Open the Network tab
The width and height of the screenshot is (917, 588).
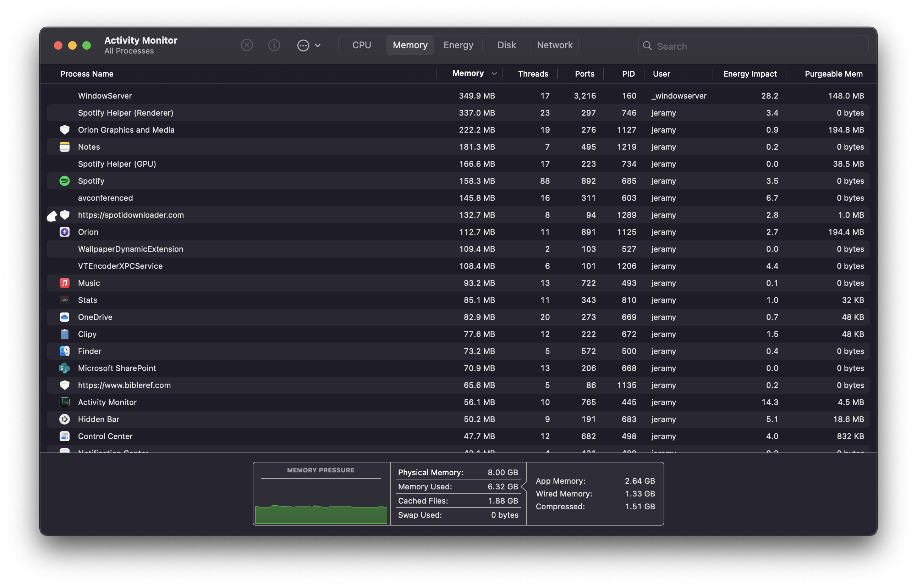click(554, 45)
